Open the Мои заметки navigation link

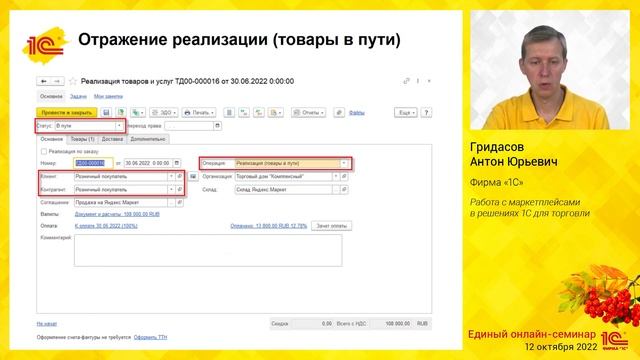[x=108, y=96]
